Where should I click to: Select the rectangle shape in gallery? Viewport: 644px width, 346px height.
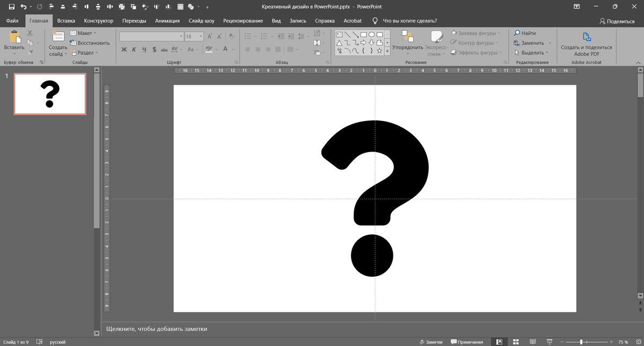click(363, 34)
